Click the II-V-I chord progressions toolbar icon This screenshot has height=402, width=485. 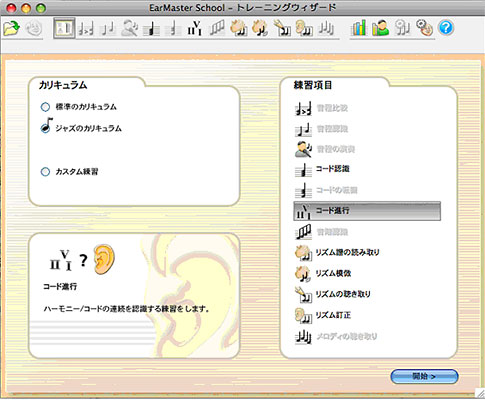195,28
